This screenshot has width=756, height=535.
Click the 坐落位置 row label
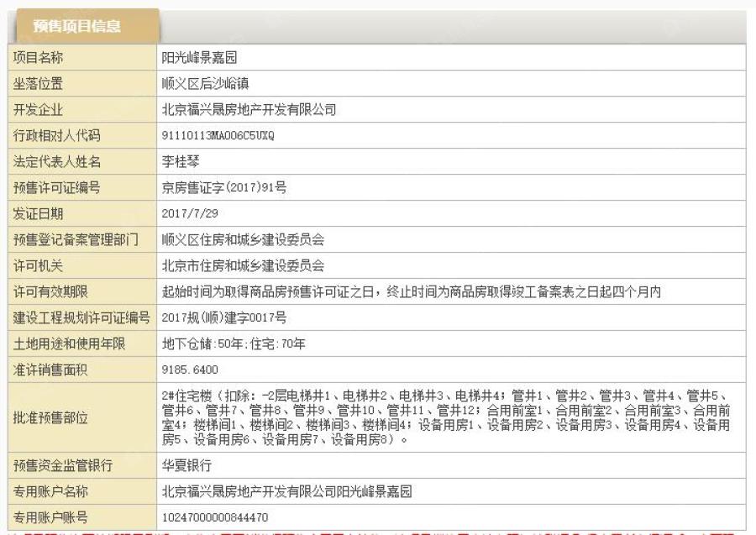click(38, 84)
